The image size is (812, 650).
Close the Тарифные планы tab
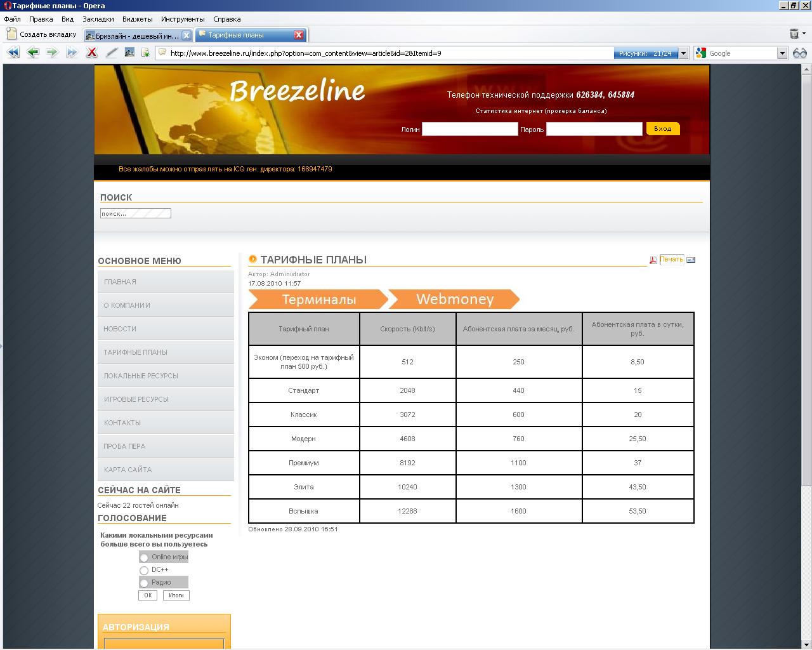(299, 35)
